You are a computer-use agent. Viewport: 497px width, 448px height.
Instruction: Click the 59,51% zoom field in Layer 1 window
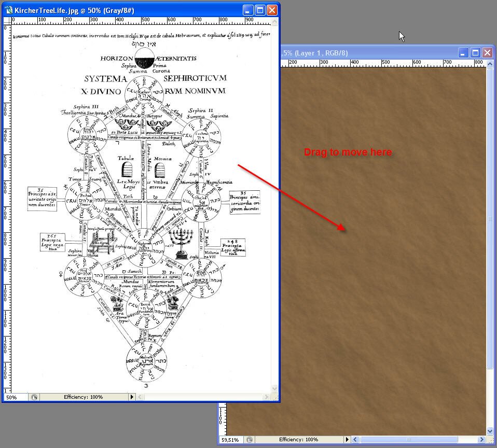(232, 440)
